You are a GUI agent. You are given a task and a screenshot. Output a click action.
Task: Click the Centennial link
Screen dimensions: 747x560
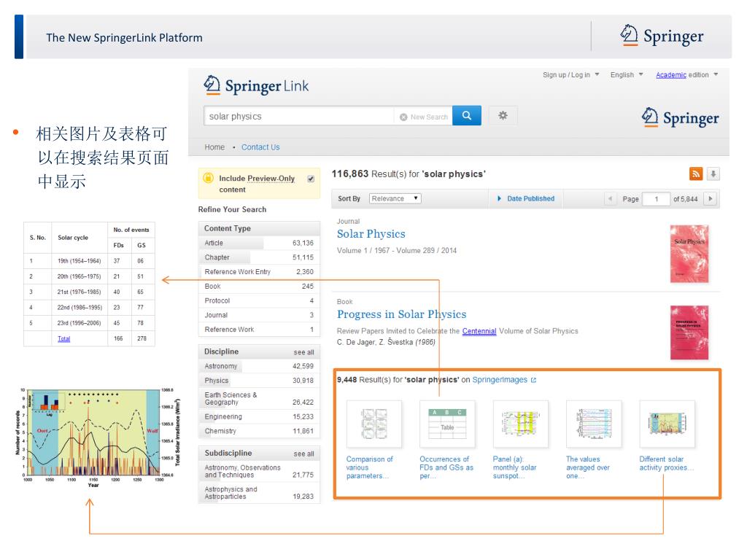coord(479,331)
